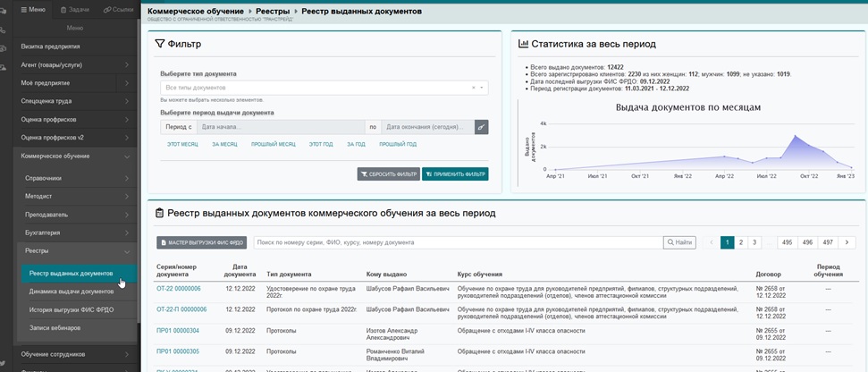Screen dimensions: 868x372
Task: Choose ЭТОТ ГОД quick period
Action: pyautogui.click(x=321, y=145)
